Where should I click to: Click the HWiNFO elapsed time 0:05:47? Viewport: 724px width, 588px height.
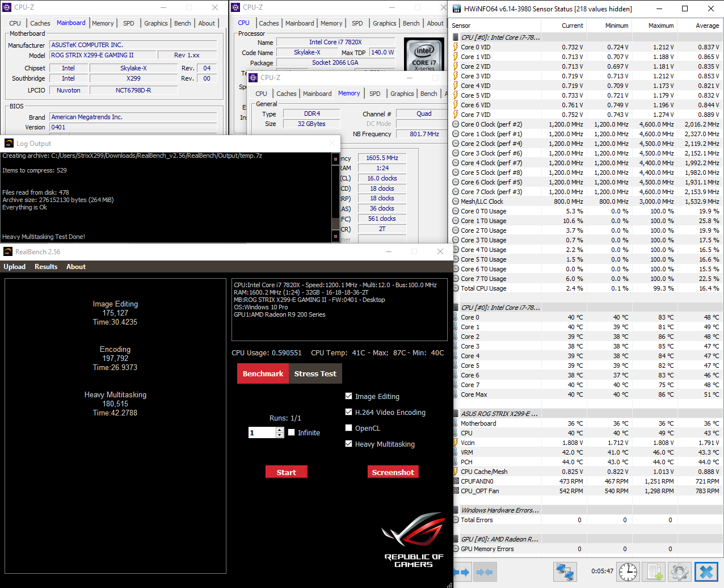(602, 572)
